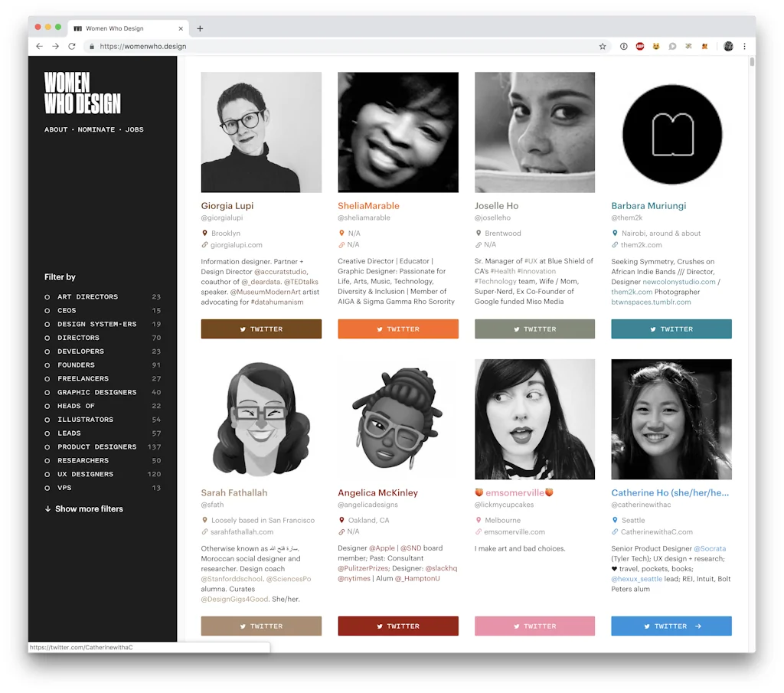784x693 pixels.
Task: Click the bookmark star in the address bar
Action: pos(603,46)
